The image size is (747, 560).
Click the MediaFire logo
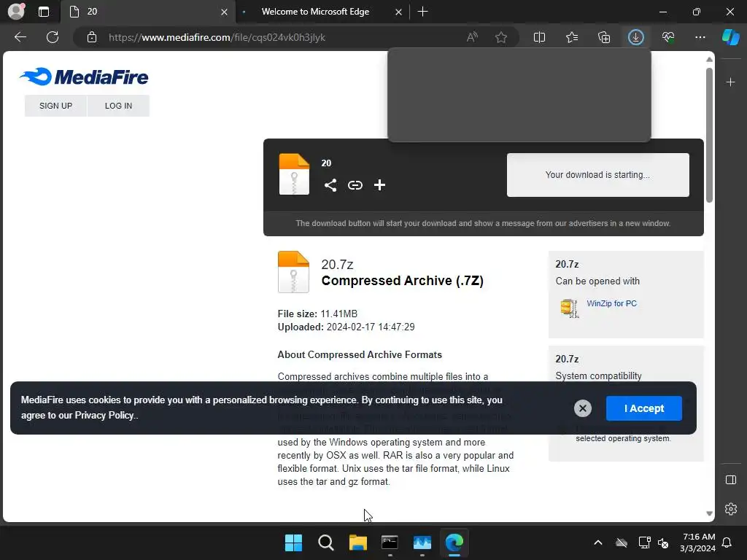(84, 77)
